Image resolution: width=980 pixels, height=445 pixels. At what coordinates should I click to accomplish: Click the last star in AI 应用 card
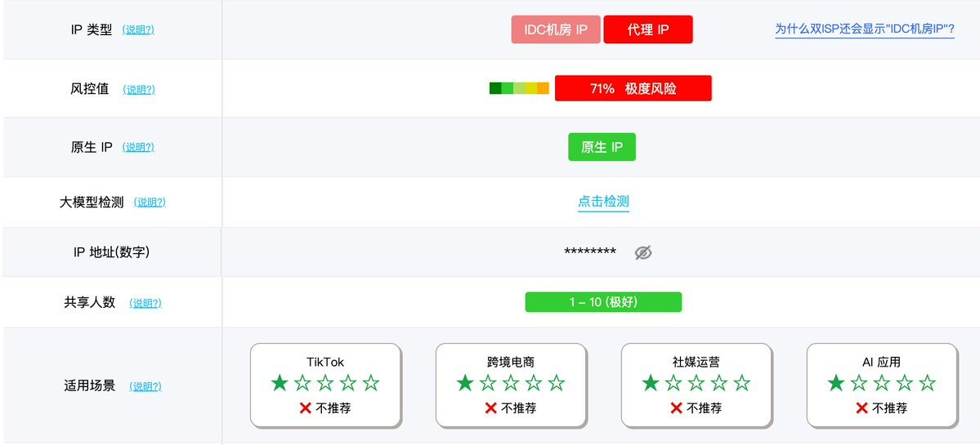(928, 383)
